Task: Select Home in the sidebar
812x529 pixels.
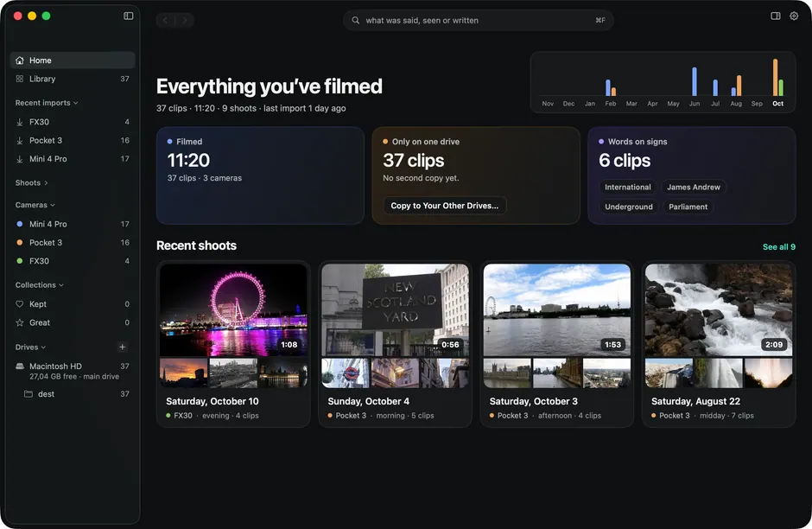Action: coord(73,61)
